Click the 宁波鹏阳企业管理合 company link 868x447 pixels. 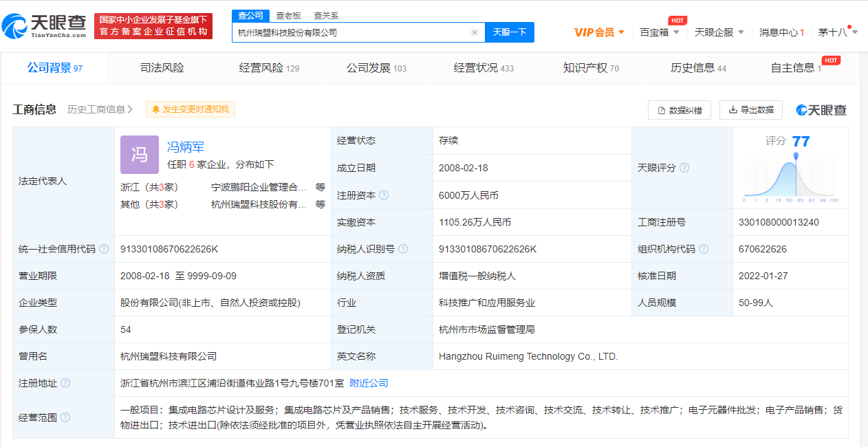click(259, 187)
